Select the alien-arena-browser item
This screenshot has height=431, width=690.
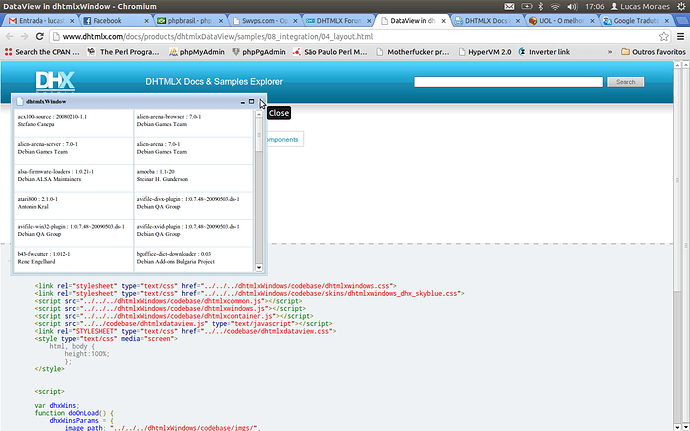tap(193, 123)
